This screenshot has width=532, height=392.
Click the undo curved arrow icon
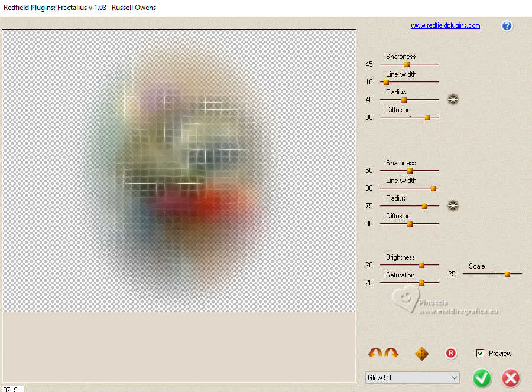375,354
